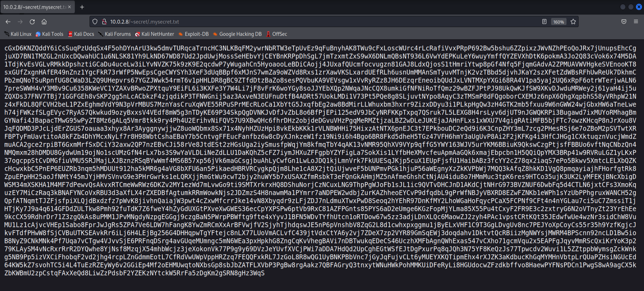Show site security info via padlock icon

104,22
